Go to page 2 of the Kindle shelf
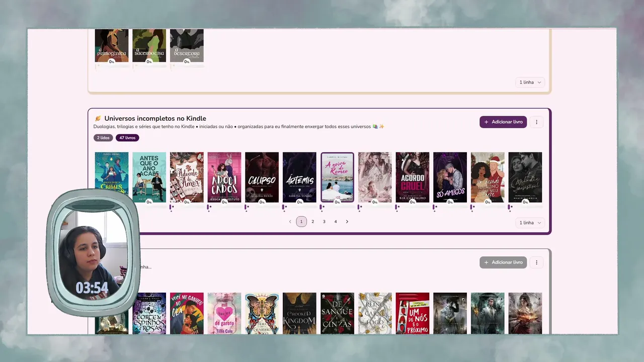The width and height of the screenshot is (644, 362). tap(313, 222)
